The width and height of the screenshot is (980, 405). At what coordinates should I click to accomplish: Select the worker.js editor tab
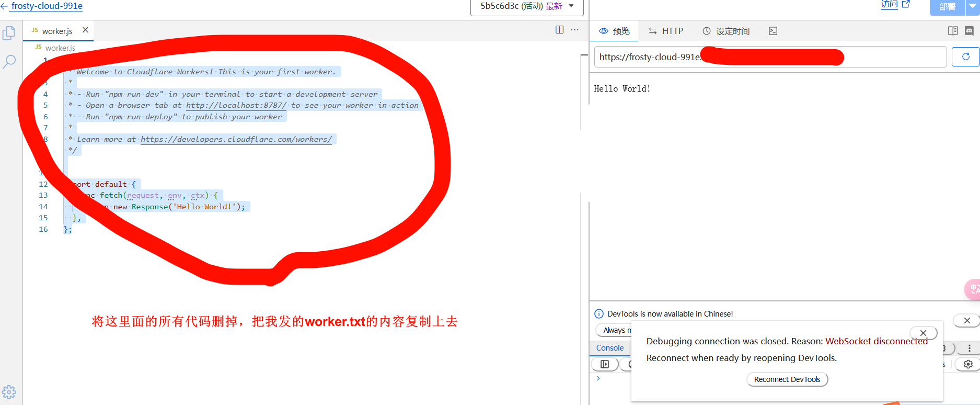(58, 31)
